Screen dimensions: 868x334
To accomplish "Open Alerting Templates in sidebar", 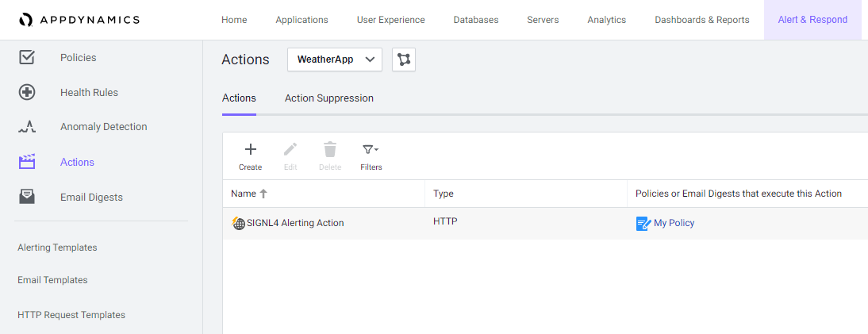I will tap(57, 247).
